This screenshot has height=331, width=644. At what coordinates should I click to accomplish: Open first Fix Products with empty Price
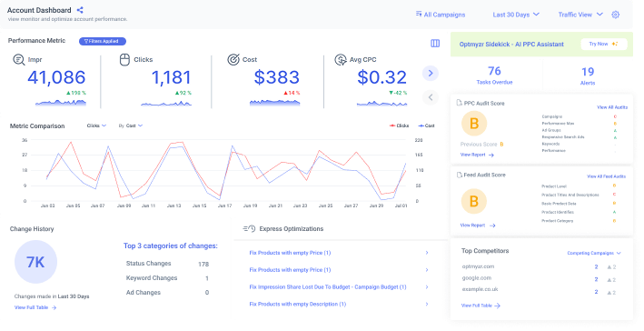(x=290, y=253)
